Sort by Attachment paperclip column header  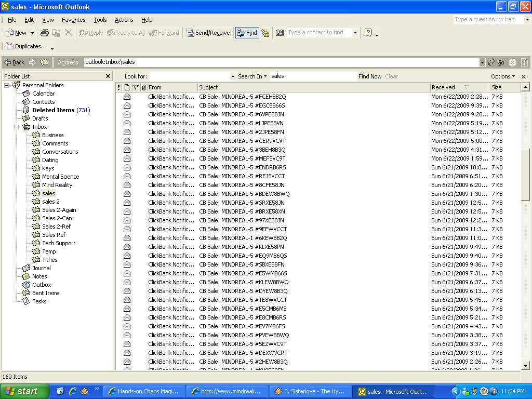pos(144,87)
